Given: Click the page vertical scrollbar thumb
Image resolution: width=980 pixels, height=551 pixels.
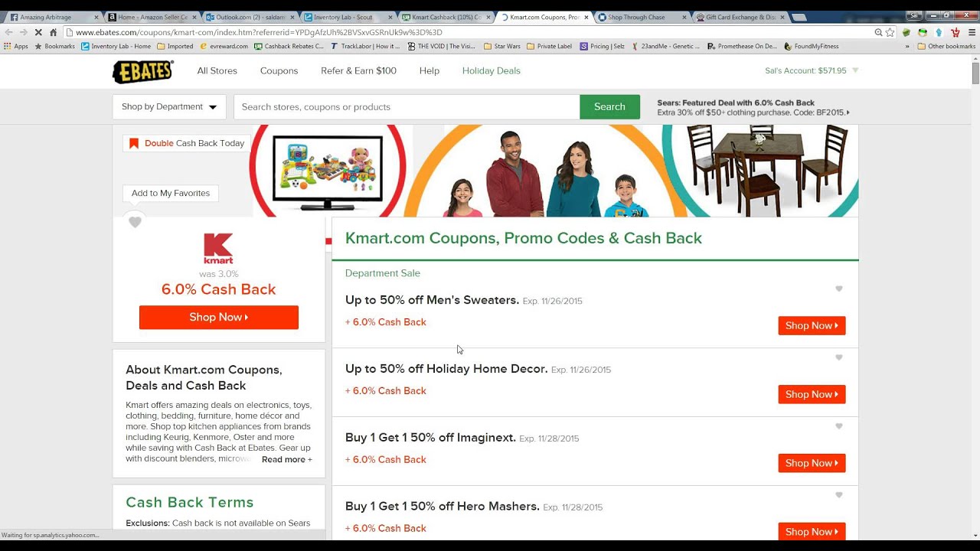Looking at the screenshot, I should (975, 73).
